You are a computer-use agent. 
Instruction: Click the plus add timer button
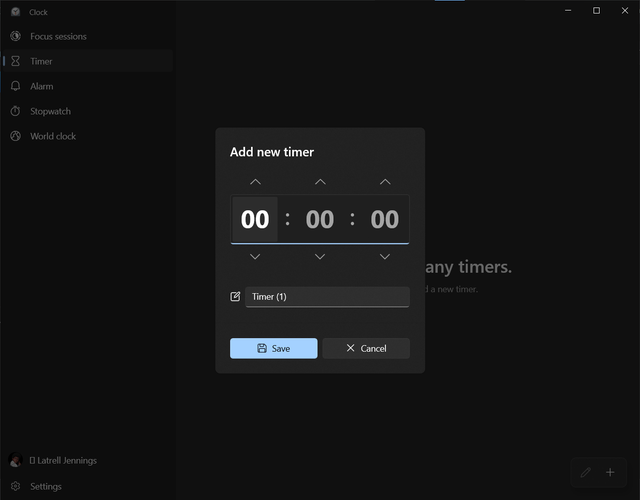pos(610,472)
